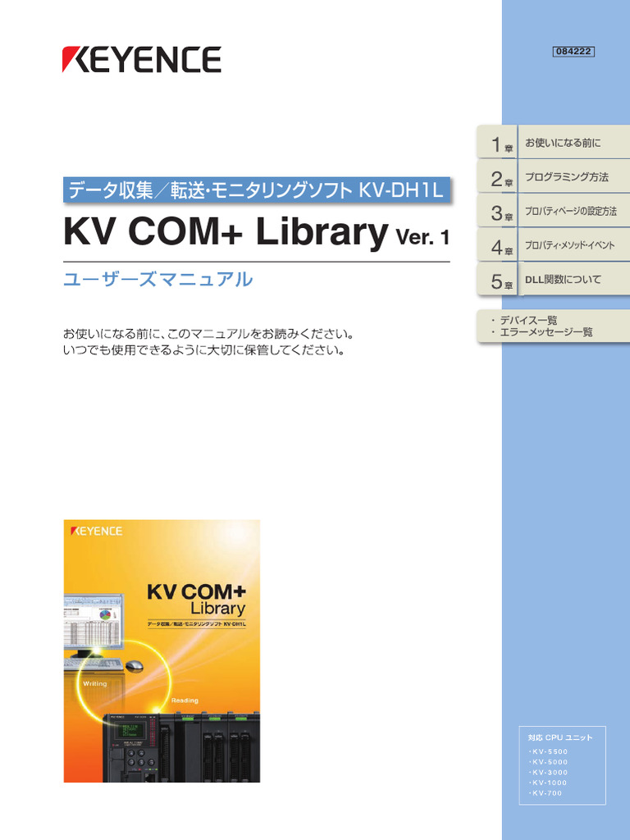Select デバイス一覧 appendix entry

pyautogui.click(x=528, y=321)
